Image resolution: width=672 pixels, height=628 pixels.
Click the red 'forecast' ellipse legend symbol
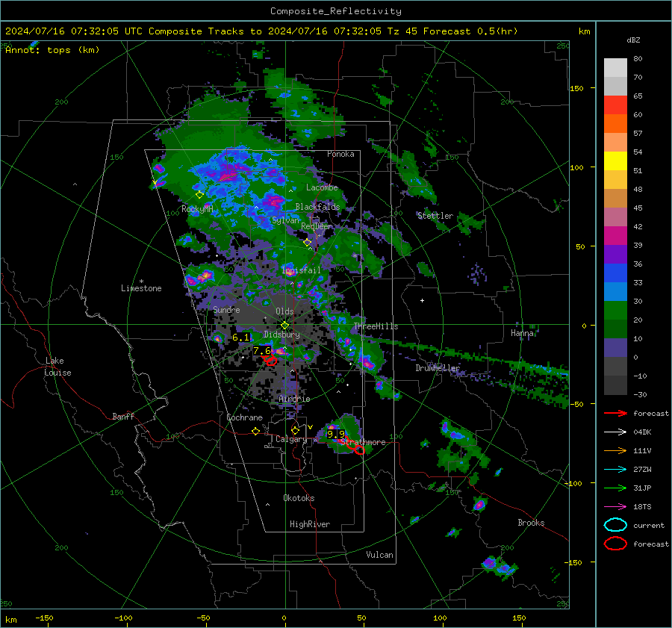(615, 544)
